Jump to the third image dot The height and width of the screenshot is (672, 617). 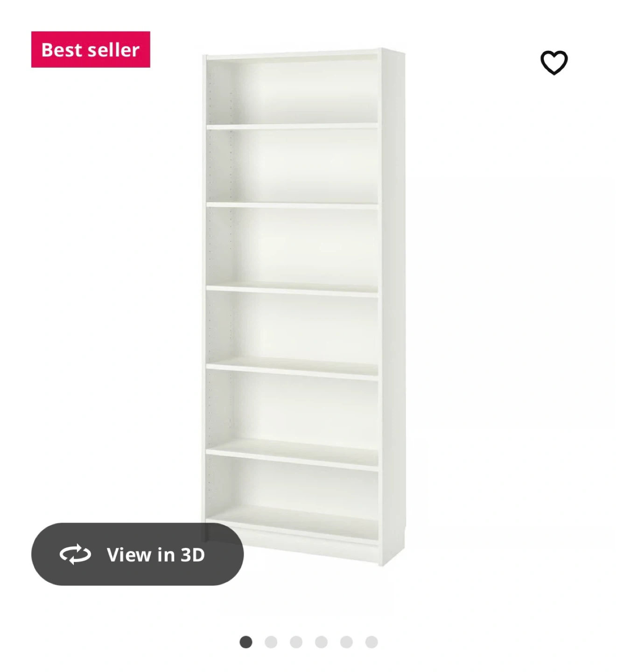coord(296,642)
